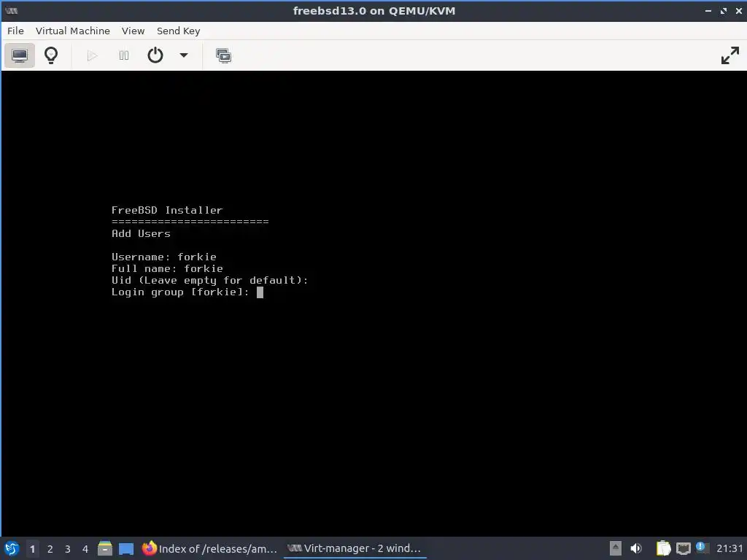Show the graphical console view
This screenshot has width=747, height=560.
pyautogui.click(x=20, y=55)
